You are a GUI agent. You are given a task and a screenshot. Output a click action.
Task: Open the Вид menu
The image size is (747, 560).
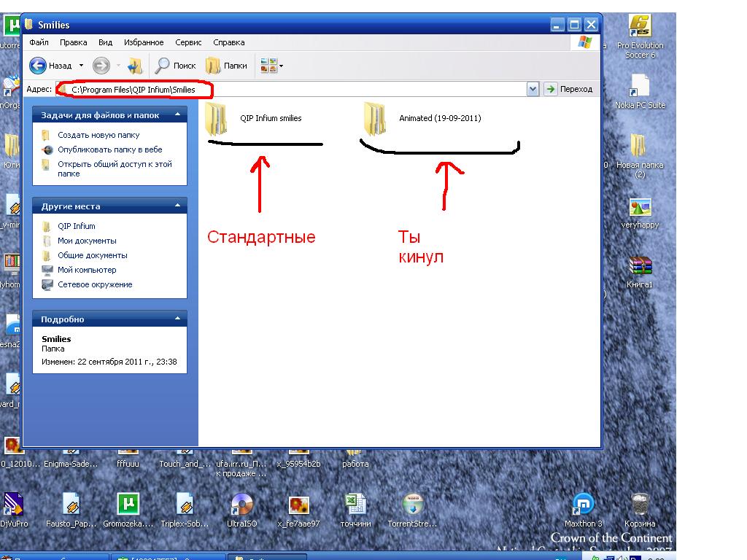(105, 42)
